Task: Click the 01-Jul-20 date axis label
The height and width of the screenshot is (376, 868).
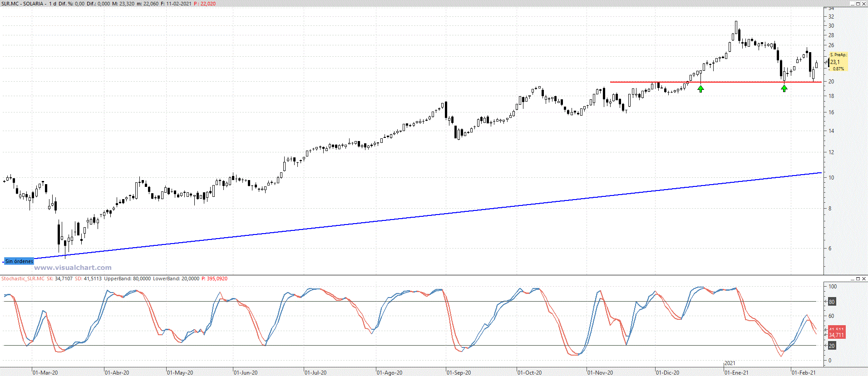Action: click(316, 373)
